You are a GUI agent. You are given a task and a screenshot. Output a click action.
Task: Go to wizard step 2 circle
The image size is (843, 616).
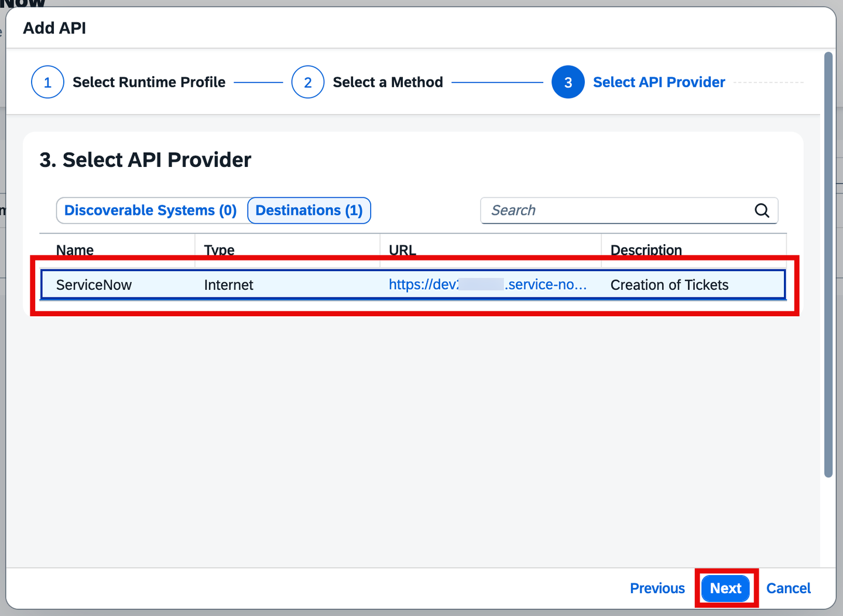[x=308, y=82]
